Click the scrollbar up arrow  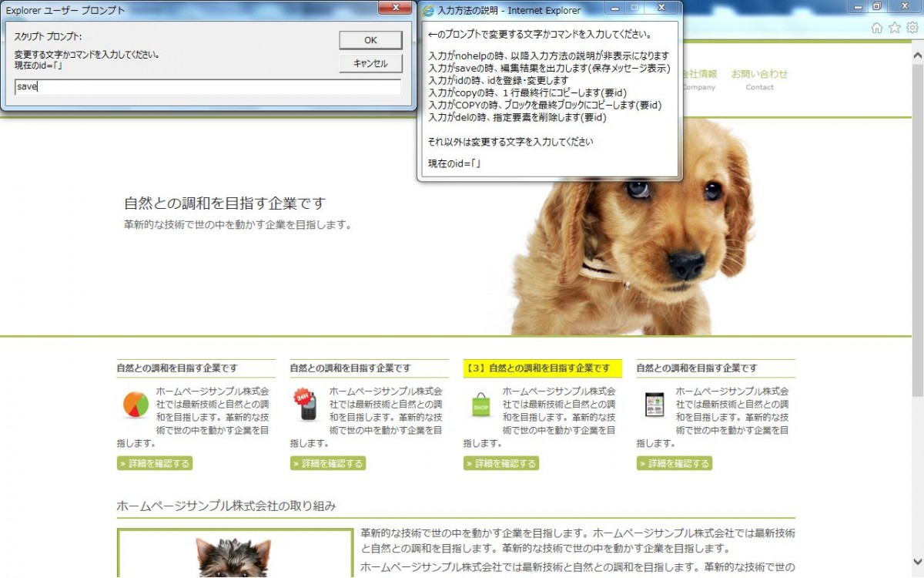click(x=917, y=56)
